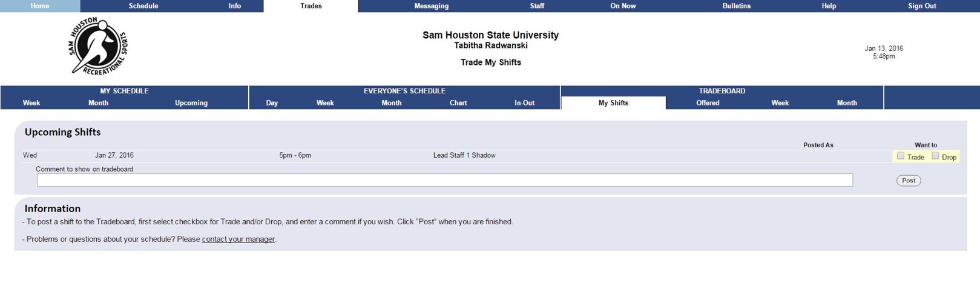
Task: Click the Sam Houston Recreational Sports logo
Action: pos(98,46)
